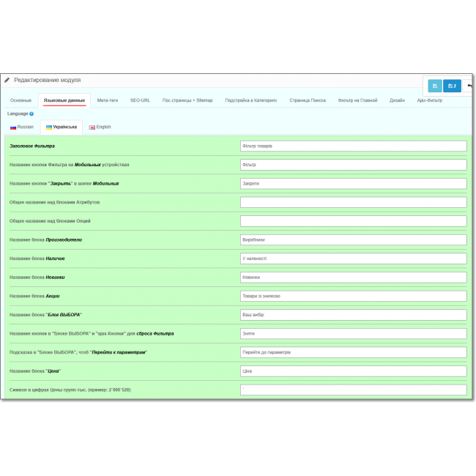476x476 pixels.
Task: Focus the field containing "Виробники"
Action: 353,239
